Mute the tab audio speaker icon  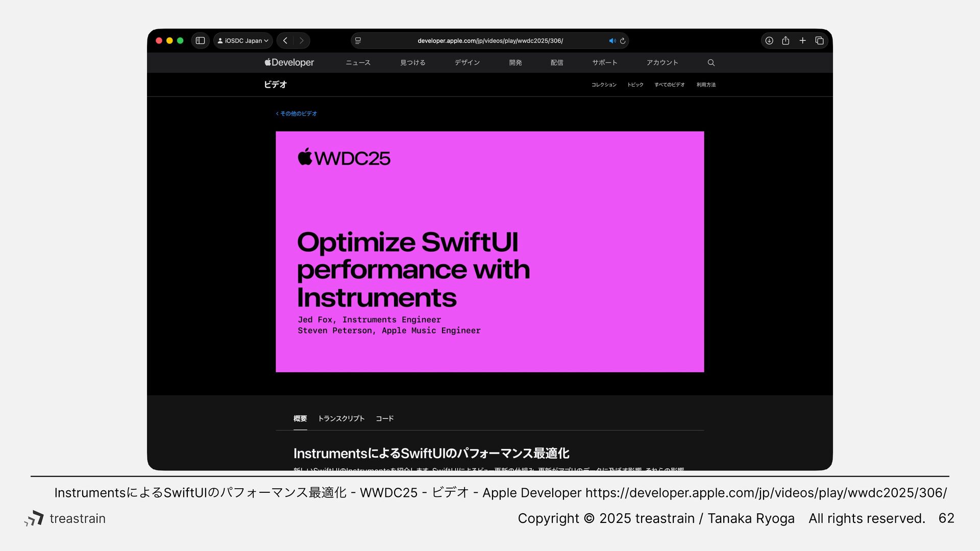click(x=612, y=41)
